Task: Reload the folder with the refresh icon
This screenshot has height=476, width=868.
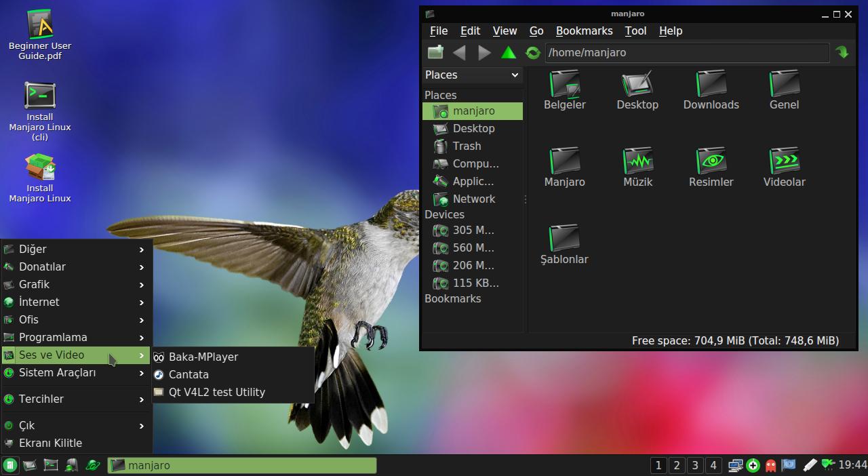Action: click(533, 52)
